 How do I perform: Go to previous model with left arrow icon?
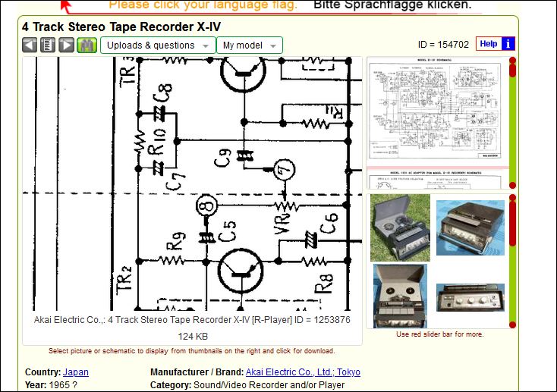30,45
